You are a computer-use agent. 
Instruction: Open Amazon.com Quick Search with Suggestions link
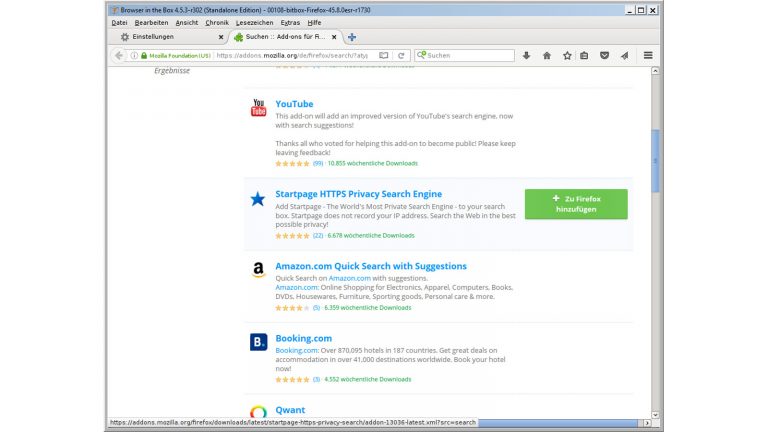coord(370,266)
